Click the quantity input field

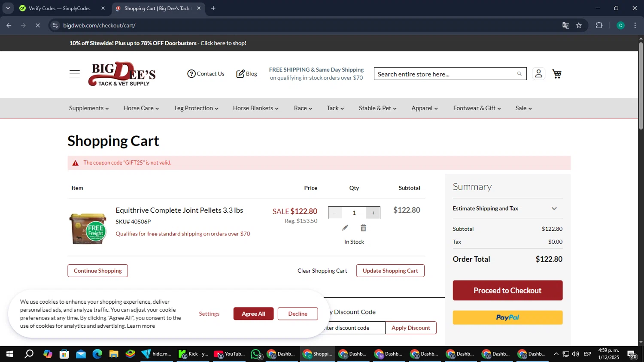pos(354,213)
